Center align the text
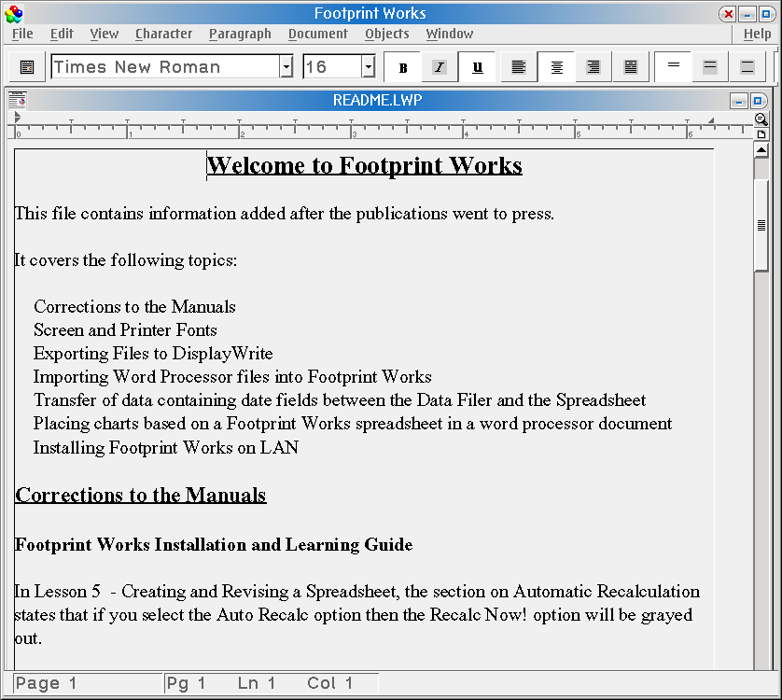The height and width of the screenshot is (700, 782). (556, 67)
